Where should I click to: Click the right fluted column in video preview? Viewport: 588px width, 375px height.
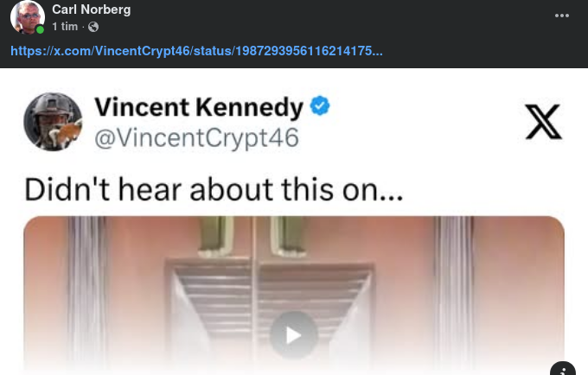pos(454,292)
